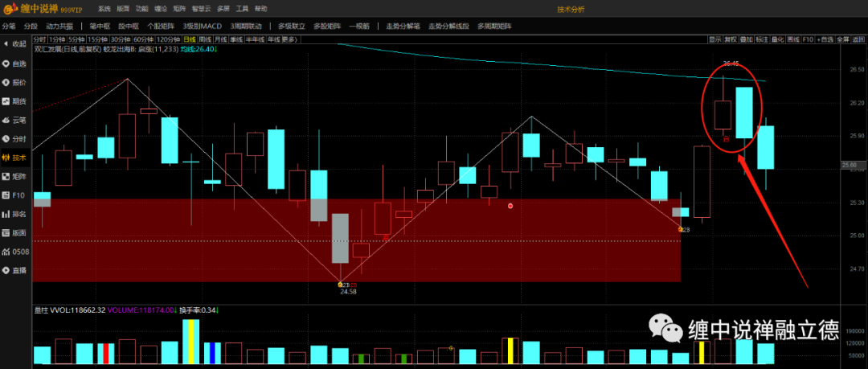Select 3周期联动 in toolbar
Screen dimensions: 868x369
(x=247, y=26)
